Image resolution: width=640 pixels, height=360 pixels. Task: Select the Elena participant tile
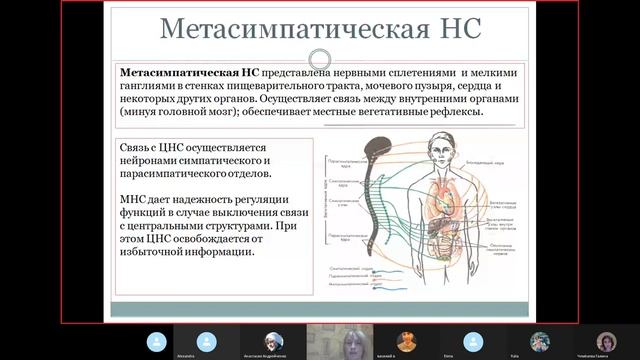pos(473,342)
